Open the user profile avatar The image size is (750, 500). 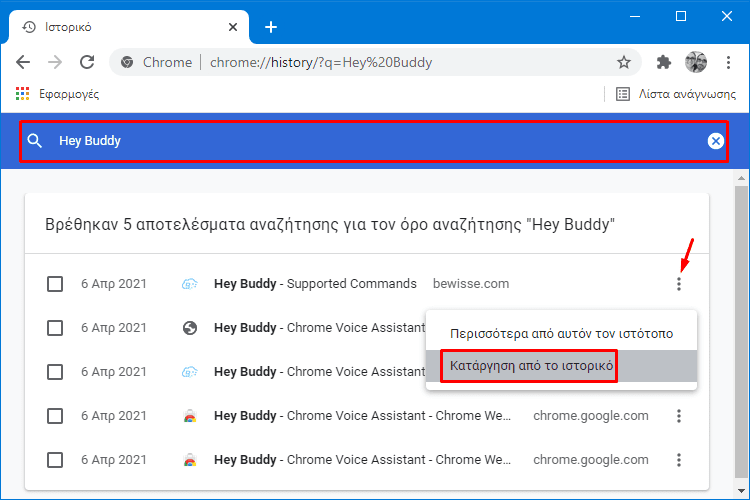point(695,62)
